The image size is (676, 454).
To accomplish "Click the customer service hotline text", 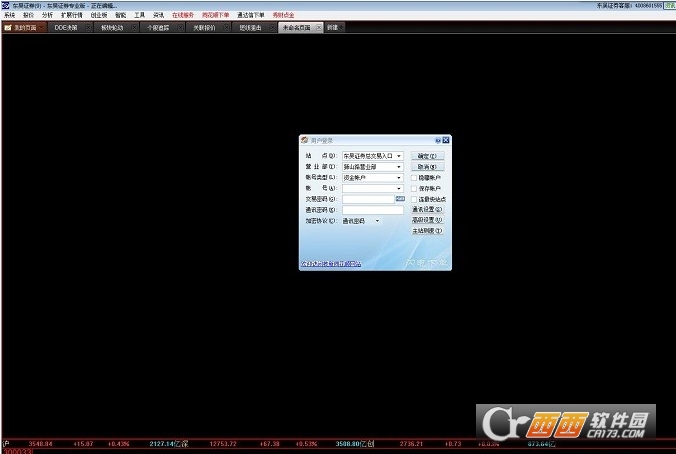I will [x=629, y=6].
